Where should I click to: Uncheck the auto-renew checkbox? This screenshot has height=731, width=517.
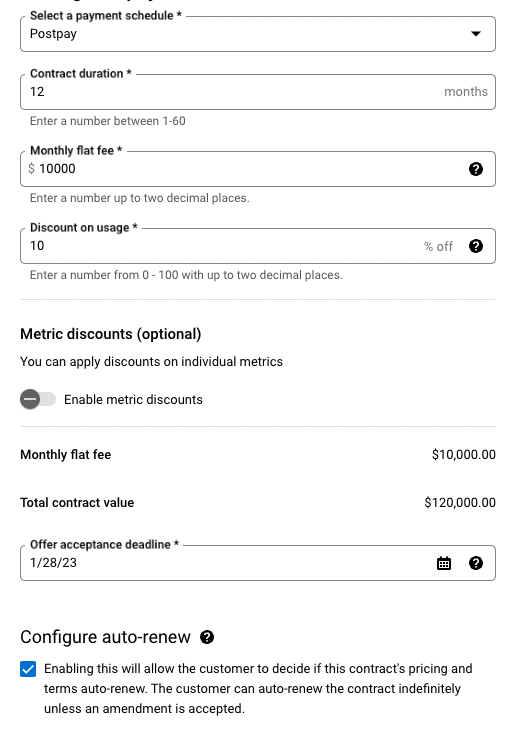(28, 669)
